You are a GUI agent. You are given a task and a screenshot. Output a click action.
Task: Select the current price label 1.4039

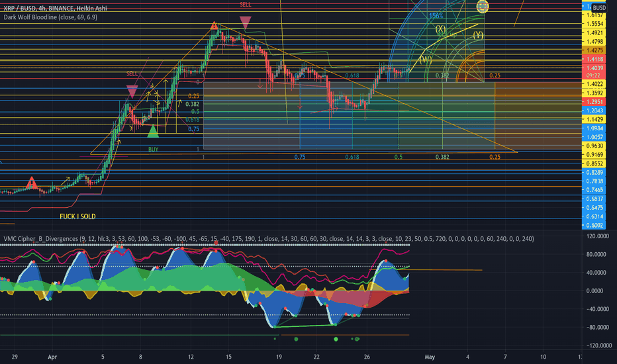[x=594, y=68]
